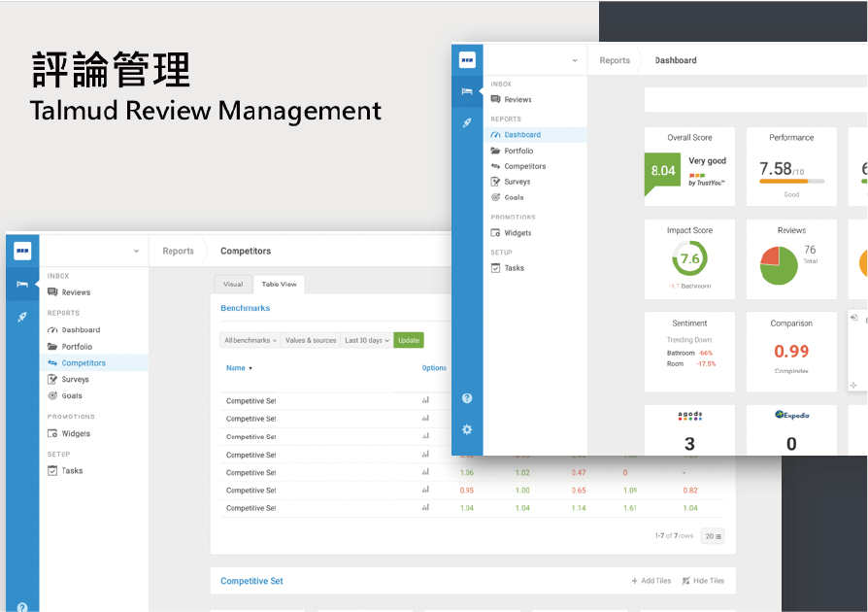Open the settings gear in Dashboard window sidebar
Image resolution: width=868 pixels, height=612 pixels.
coord(467,429)
